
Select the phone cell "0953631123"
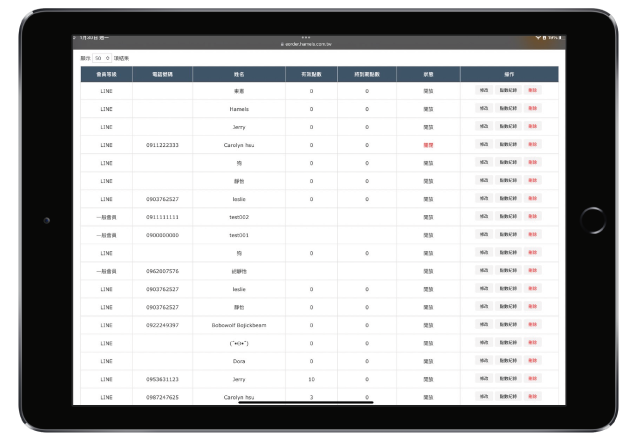pos(162,379)
